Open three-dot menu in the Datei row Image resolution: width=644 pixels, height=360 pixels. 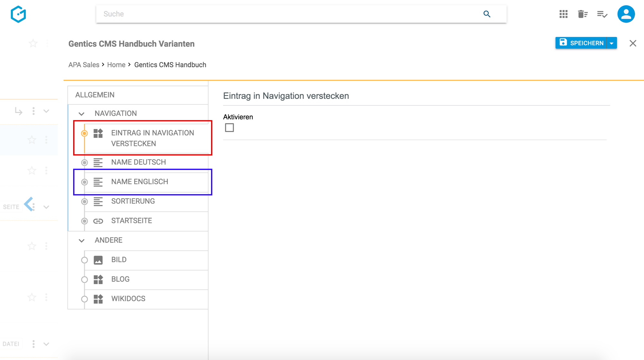coord(34,344)
